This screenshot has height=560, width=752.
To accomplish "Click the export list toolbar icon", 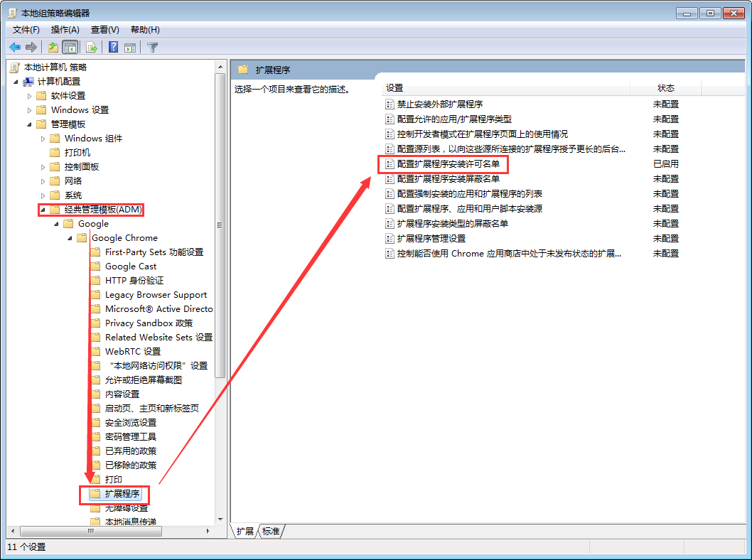I will [90, 47].
